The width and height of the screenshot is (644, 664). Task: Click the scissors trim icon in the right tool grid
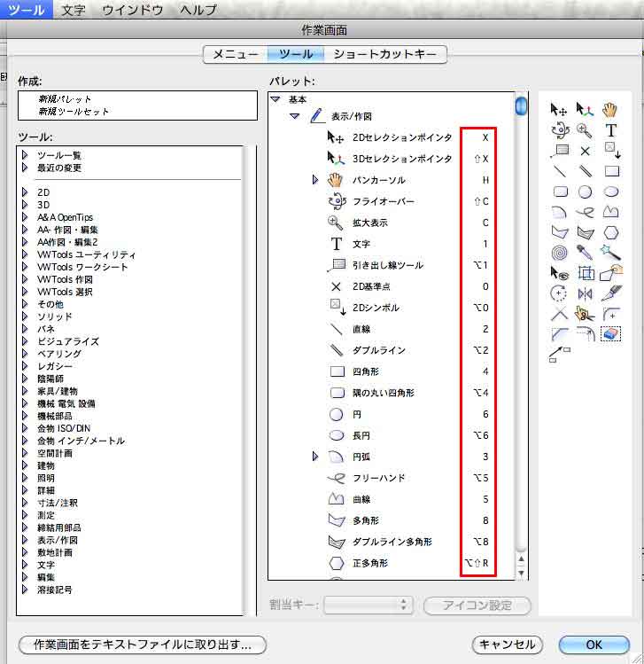pos(585,313)
